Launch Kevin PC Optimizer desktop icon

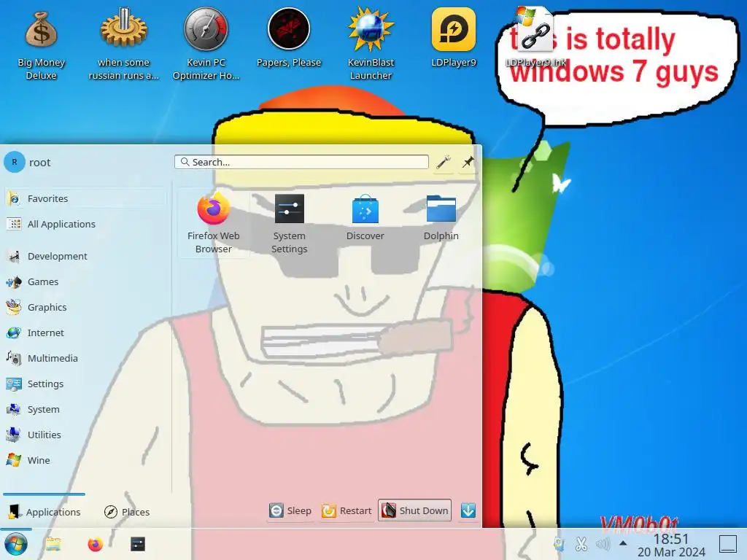[x=206, y=44]
